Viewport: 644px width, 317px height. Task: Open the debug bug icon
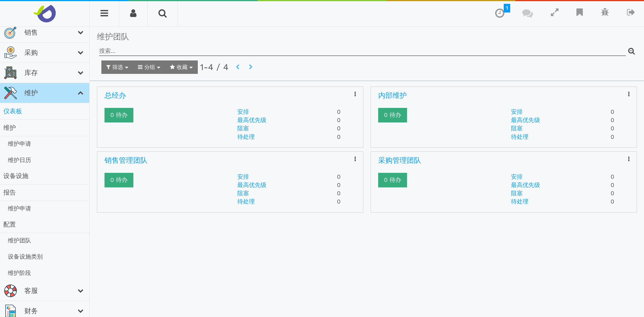(x=605, y=12)
